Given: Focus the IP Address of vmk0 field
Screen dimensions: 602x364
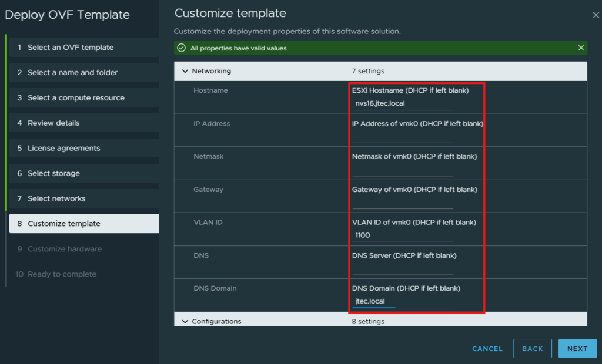Looking at the screenshot, I should (x=403, y=137).
